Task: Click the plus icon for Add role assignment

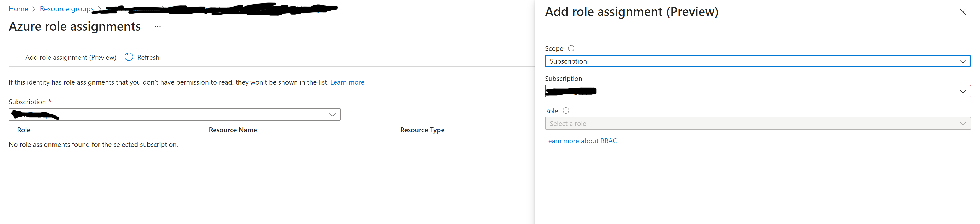Action: (x=17, y=57)
